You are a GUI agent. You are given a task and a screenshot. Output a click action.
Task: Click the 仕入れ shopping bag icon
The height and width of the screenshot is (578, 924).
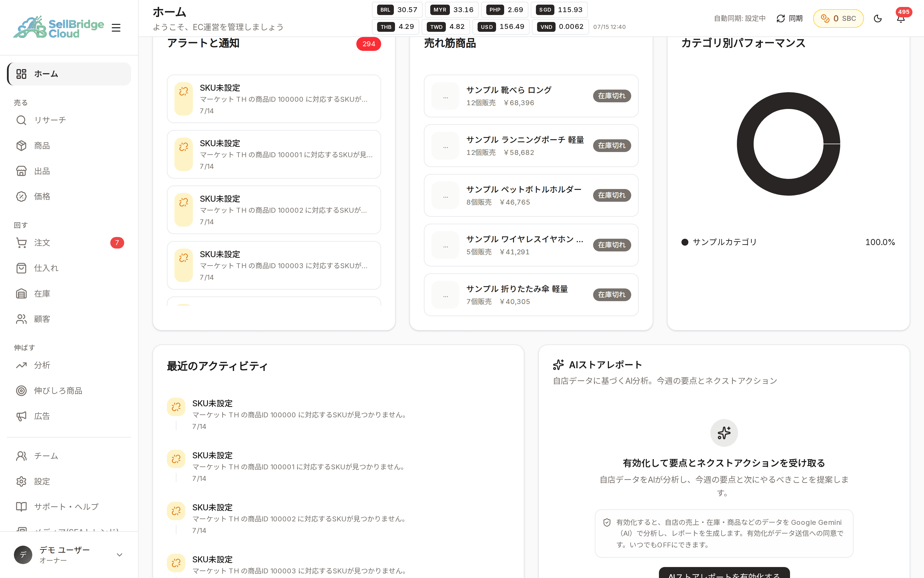click(x=21, y=268)
